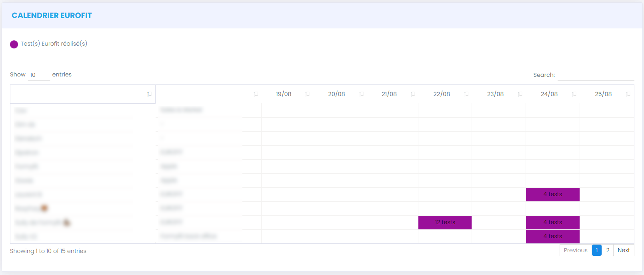This screenshot has width=644, height=275.
Task: Click the sort icon beside 25/08 header
Action: coord(628,94)
